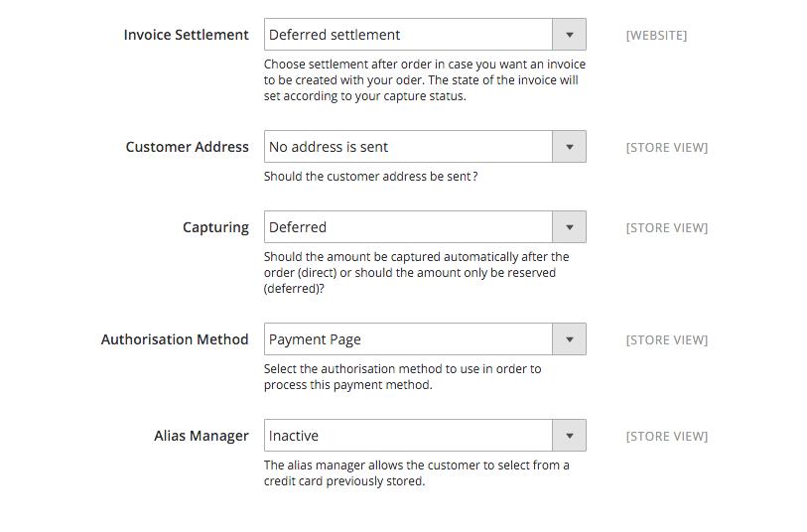Click [STORE VIEW] beside Customer Address
The width and height of the screenshot is (807, 532).
[666, 148]
